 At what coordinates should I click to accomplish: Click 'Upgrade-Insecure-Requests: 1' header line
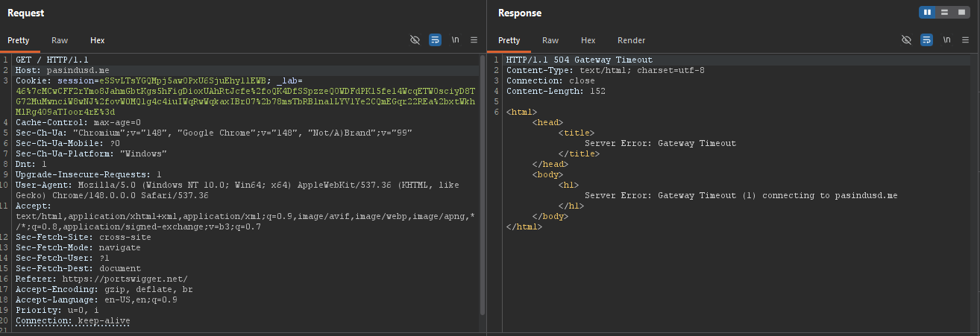88,174
